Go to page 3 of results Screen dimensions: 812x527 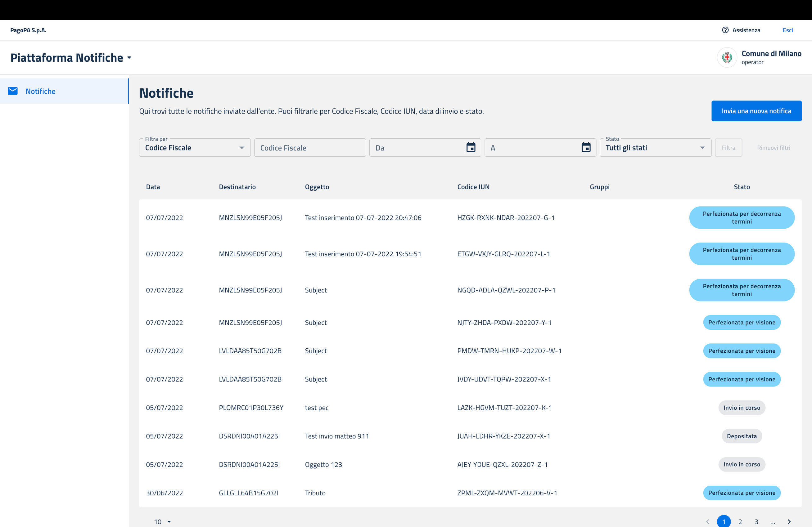[756, 521]
